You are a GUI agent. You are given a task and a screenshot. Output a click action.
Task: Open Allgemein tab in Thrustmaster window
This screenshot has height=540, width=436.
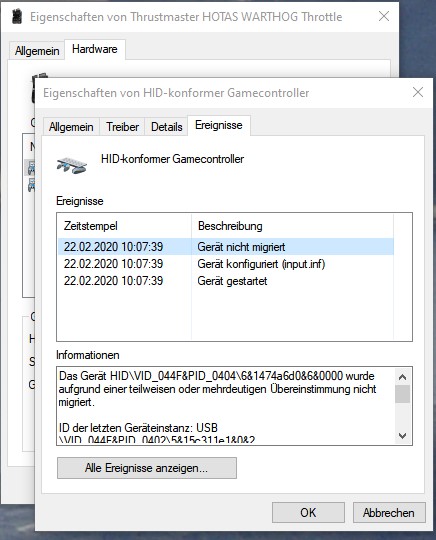point(37,51)
